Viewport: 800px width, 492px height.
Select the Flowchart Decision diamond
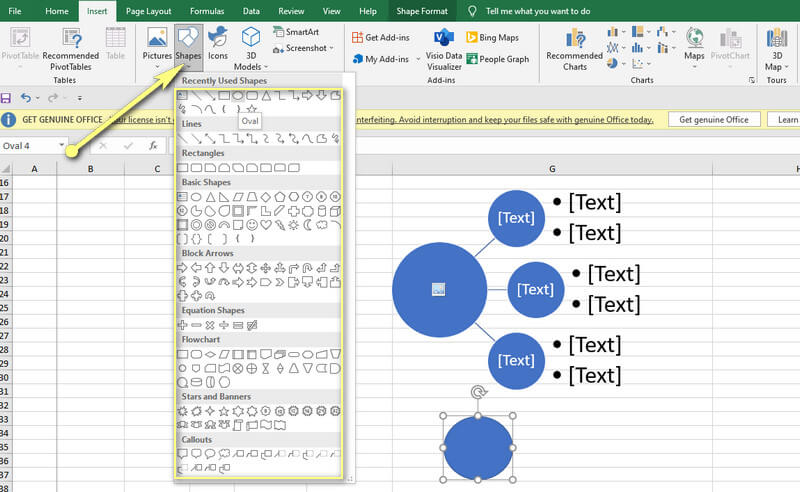click(210, 354)
